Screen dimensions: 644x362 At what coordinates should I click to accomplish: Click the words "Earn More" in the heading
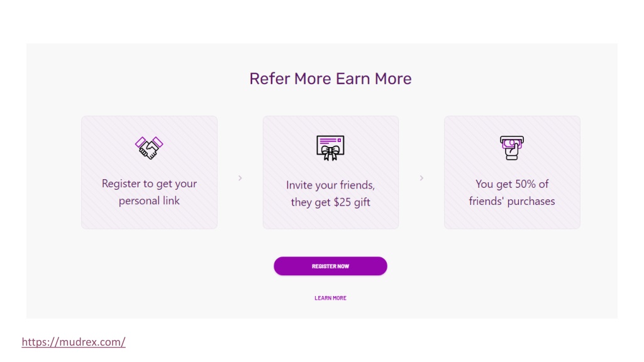(374, 79)
